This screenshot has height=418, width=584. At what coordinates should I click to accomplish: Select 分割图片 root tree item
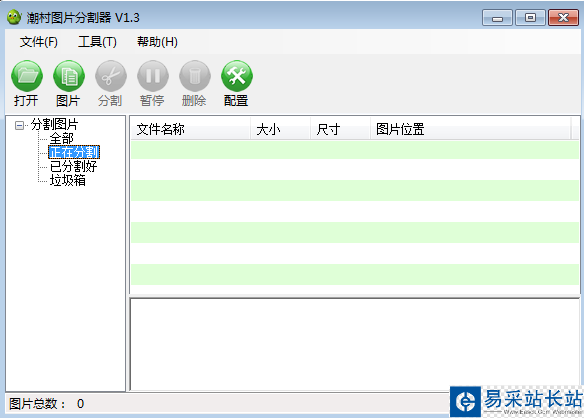(x=54, y=124)
